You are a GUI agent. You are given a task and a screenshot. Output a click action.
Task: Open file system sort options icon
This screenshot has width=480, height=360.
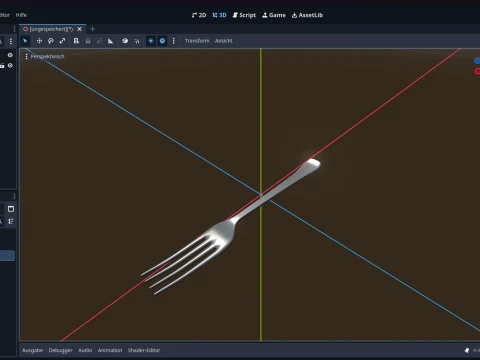[11, 221]
